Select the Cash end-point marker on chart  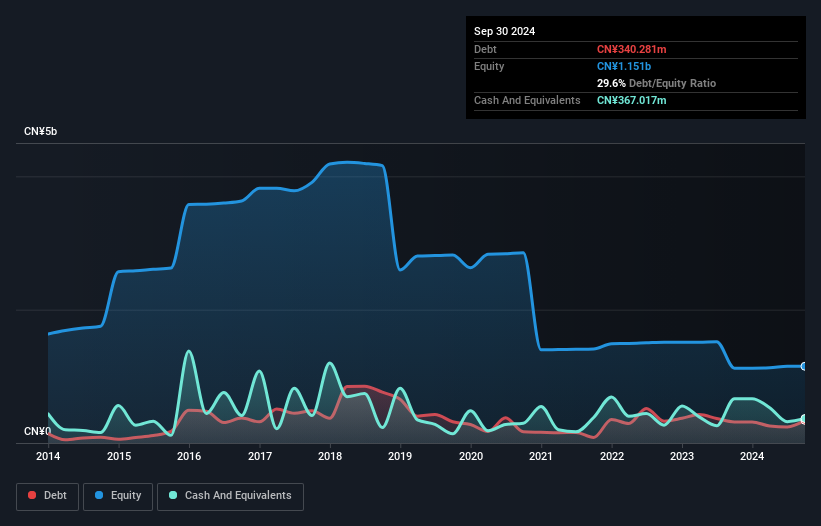(x=804, y=419)
